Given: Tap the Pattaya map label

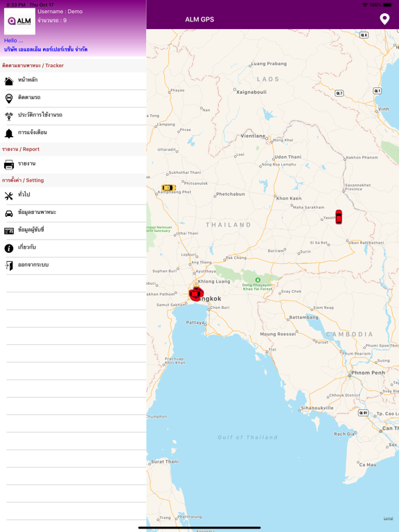Looking at the screenshot, I should pyautogui.click(x=195, y=322).
